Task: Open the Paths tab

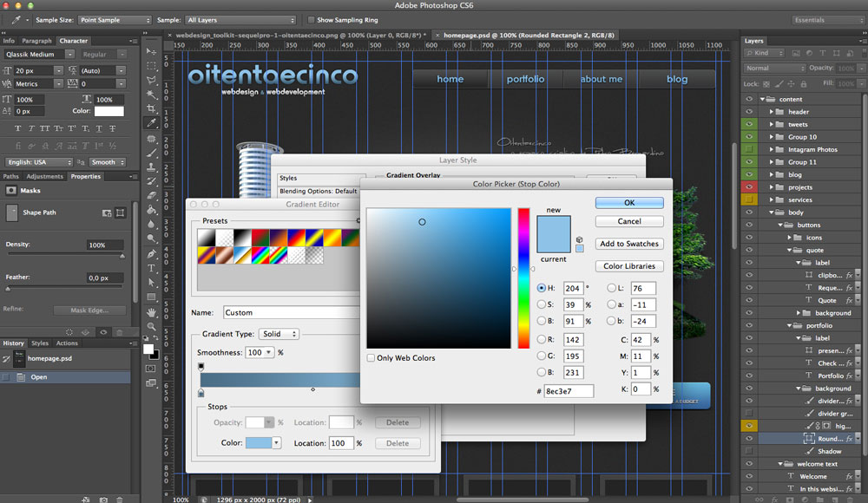Action: pos(11,177)
